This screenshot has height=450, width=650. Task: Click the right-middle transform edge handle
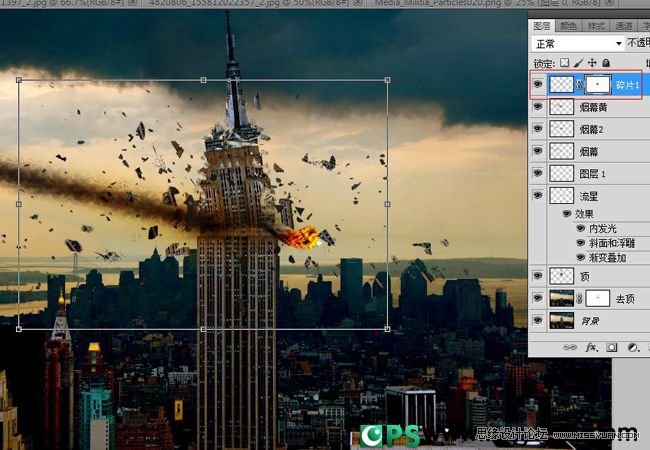387,204
